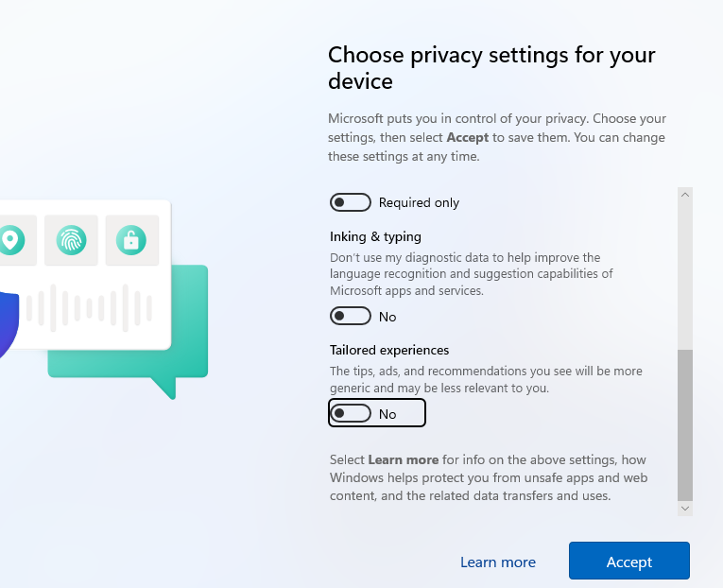Click the scrollbar down arrow
The image size is (723, 588).
(685, 509)
